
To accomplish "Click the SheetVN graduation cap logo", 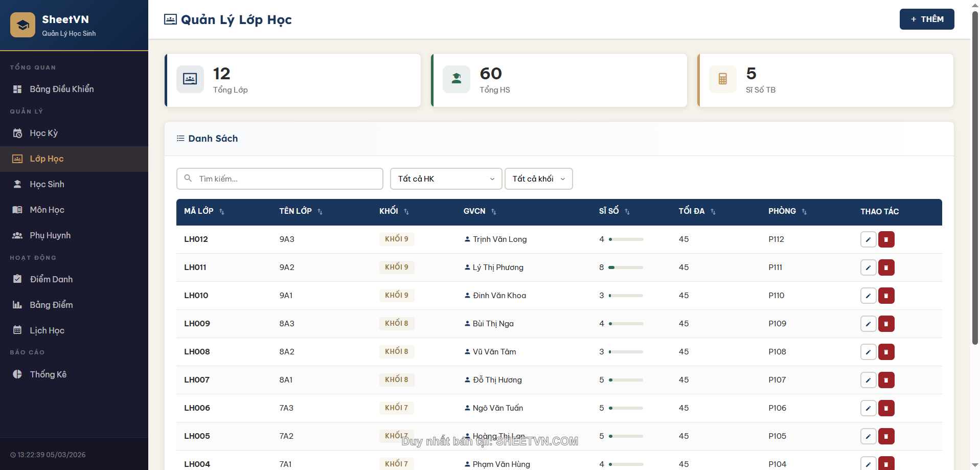I will tap(23, 25).
